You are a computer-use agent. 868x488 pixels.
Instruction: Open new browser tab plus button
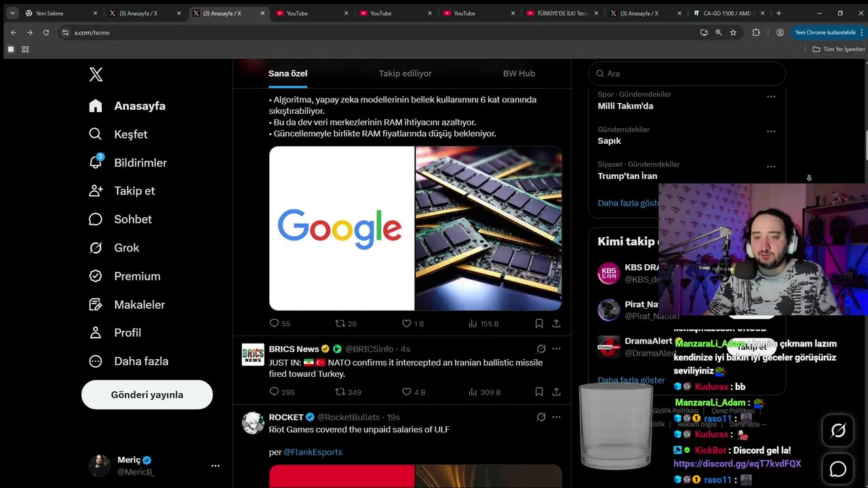778,13
